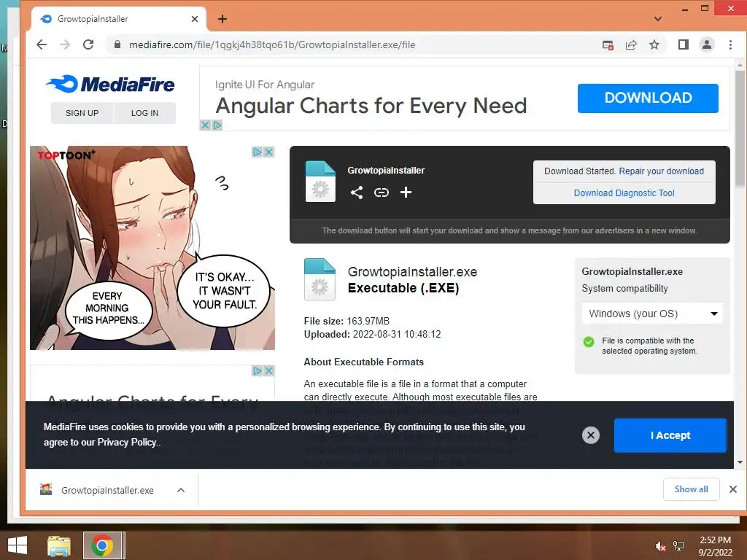The image size is (747, 560).
Task: Close the lower Angular Charts ad
Action: pyautogui.click(x=268, y=370)
